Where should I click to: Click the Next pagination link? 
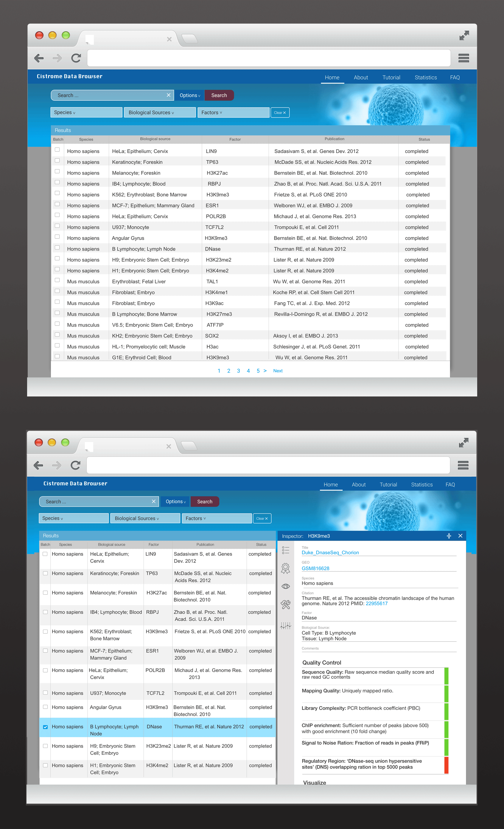tap(278, 371)
